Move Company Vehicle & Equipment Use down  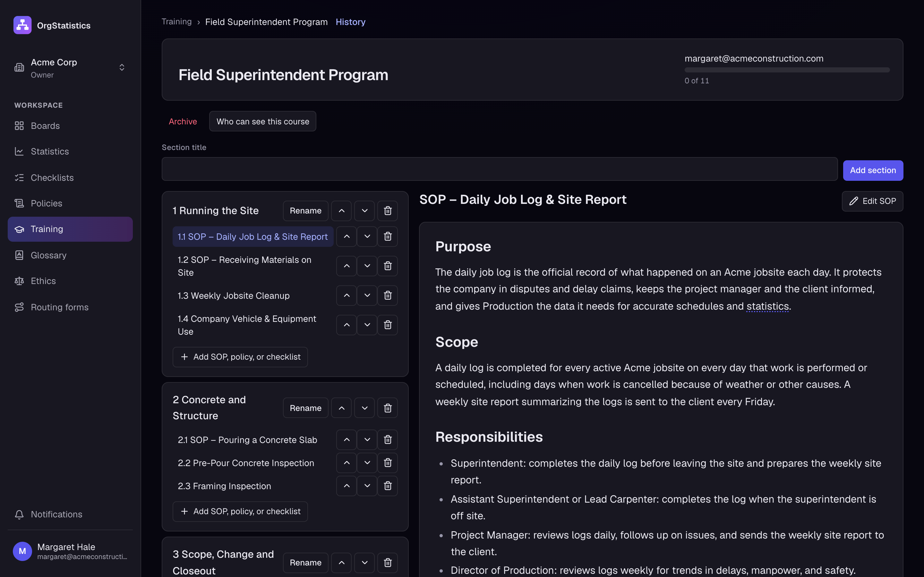pos(367,325)
